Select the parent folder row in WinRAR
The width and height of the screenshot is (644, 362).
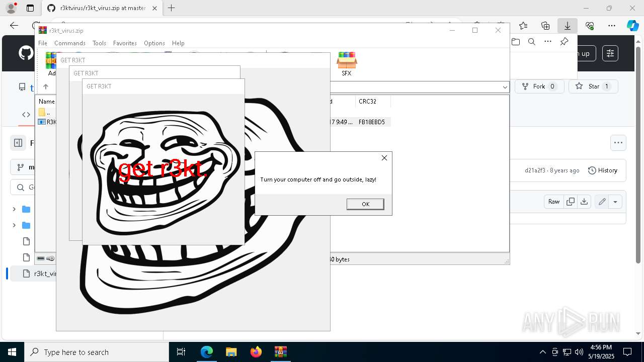(x=46, y=112)
